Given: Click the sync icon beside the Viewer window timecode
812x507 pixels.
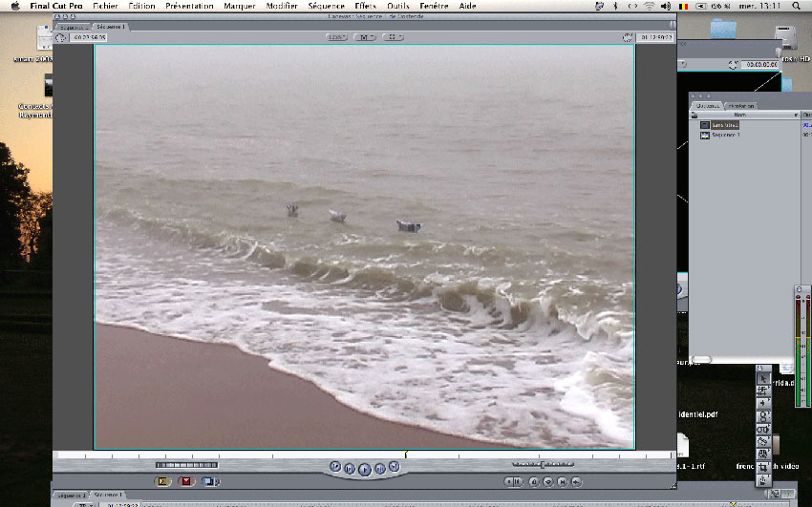Looking at the screenshot, I should (733, 65).
